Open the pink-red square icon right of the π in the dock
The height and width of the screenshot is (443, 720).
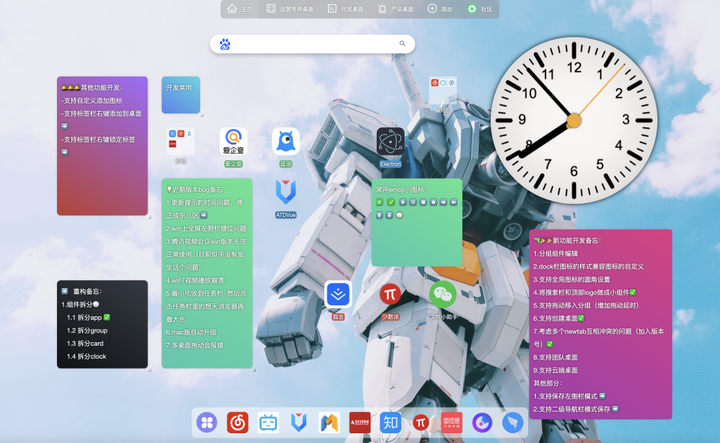pyautogui.click(x=451, y=422)
